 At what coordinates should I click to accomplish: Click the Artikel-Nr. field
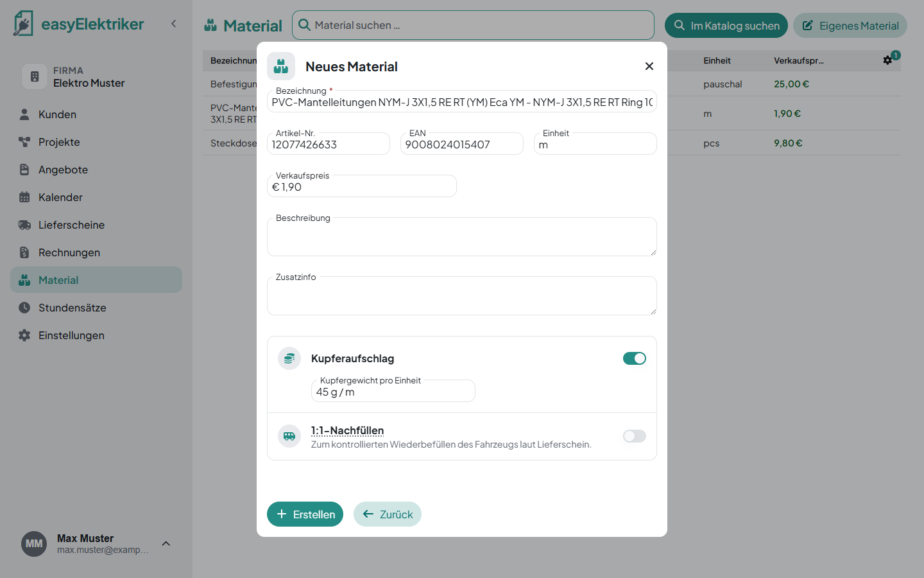(x=329, y=144)
